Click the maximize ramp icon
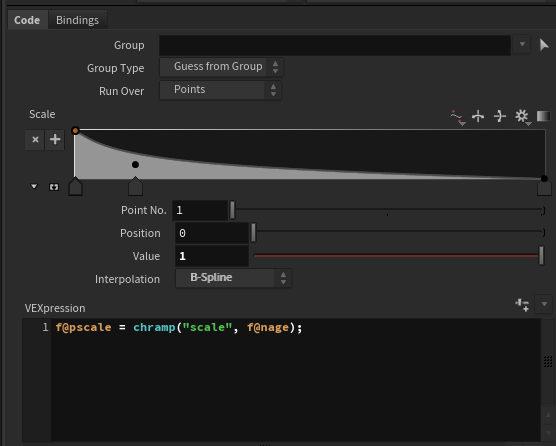 pos(54,187)
